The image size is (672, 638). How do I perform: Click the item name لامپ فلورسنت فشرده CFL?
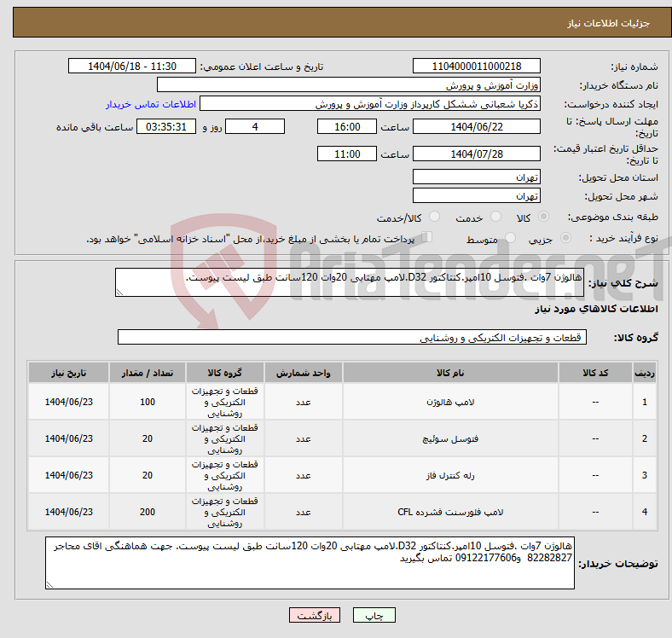(450, 512)
